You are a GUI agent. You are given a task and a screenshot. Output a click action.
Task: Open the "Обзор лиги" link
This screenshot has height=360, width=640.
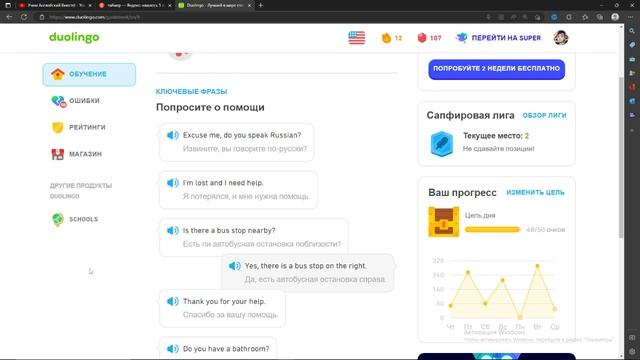click(544, 116)
